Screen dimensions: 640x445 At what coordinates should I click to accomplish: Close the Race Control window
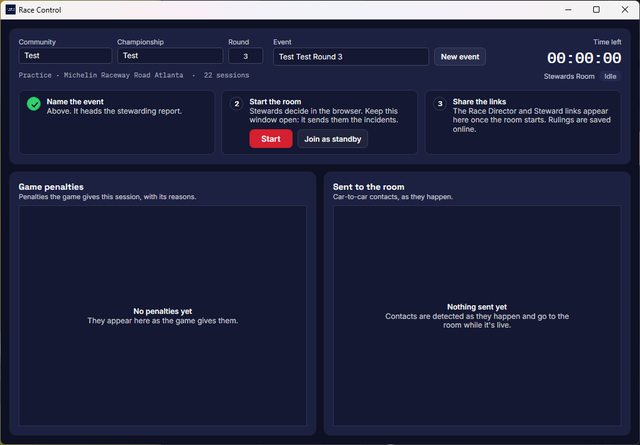pyautogui.click(x=625, y=9)
